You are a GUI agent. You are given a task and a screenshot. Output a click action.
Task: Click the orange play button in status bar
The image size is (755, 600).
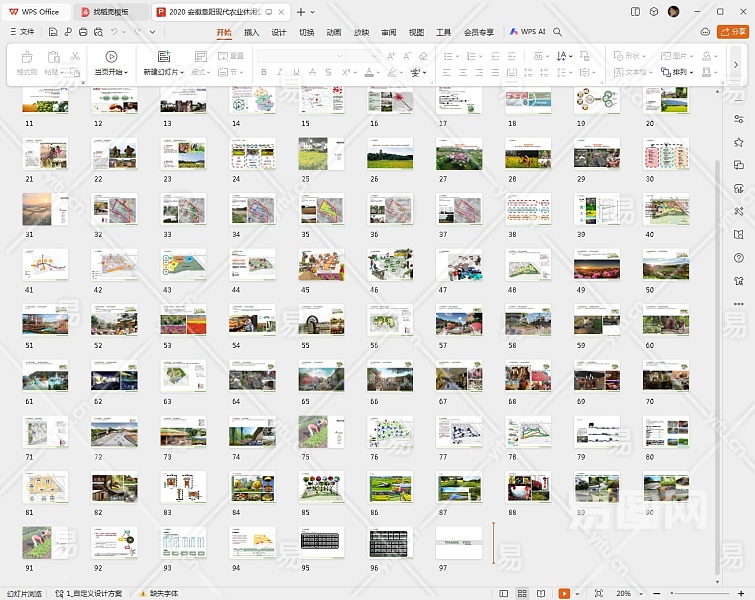(564, 593)
